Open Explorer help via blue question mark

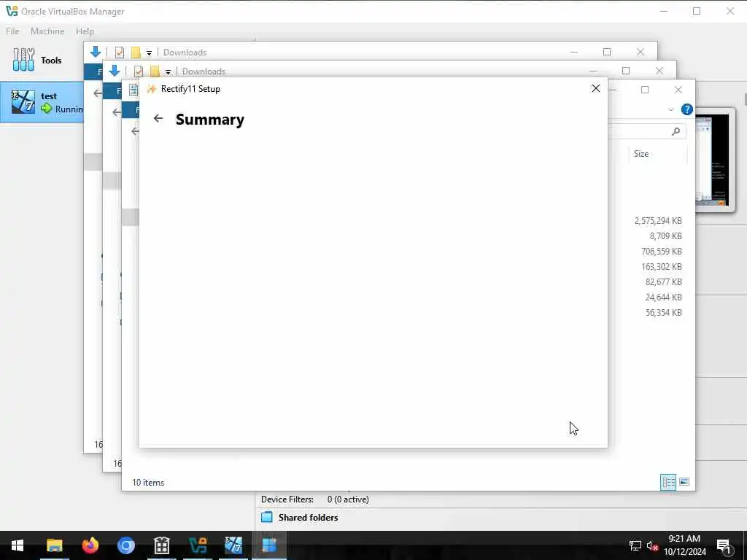click(686, 109)
